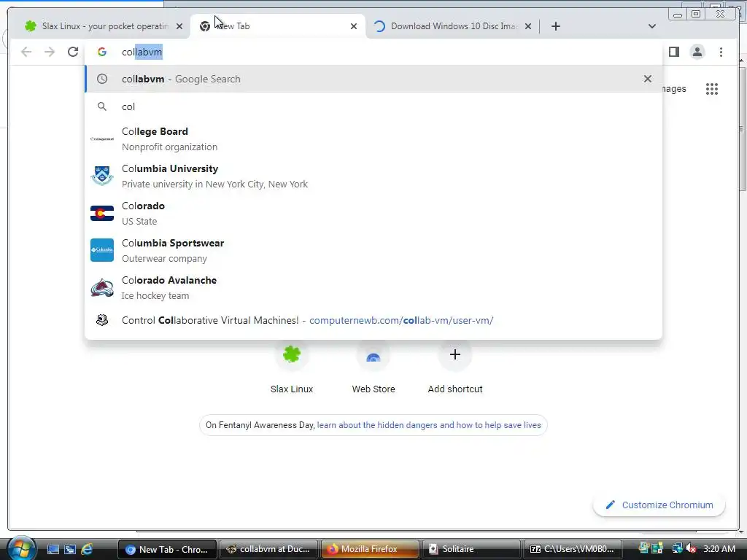747x560 pixels.
Task: Click Show Desktop quick launch icon
Action: click(53, 549)
